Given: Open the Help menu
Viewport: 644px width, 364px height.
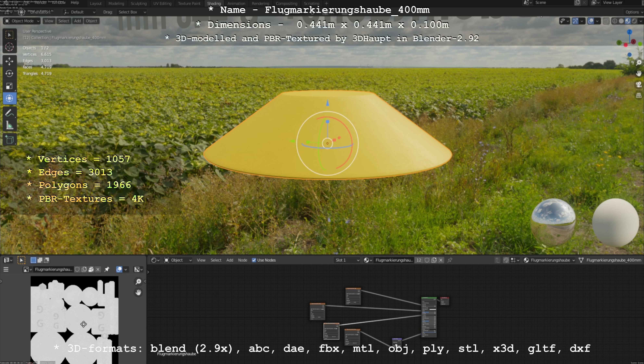Looking at the screenshot, I should click(x=75, y=2).
